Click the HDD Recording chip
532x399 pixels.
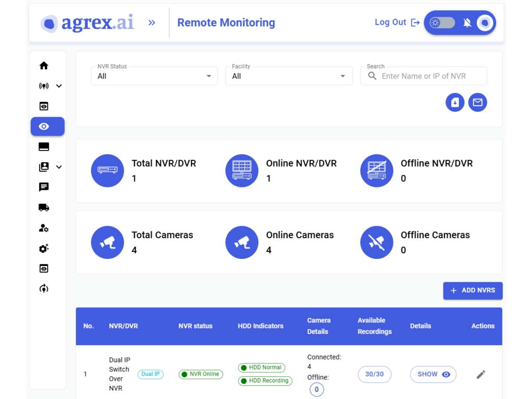tap(265, 381)
